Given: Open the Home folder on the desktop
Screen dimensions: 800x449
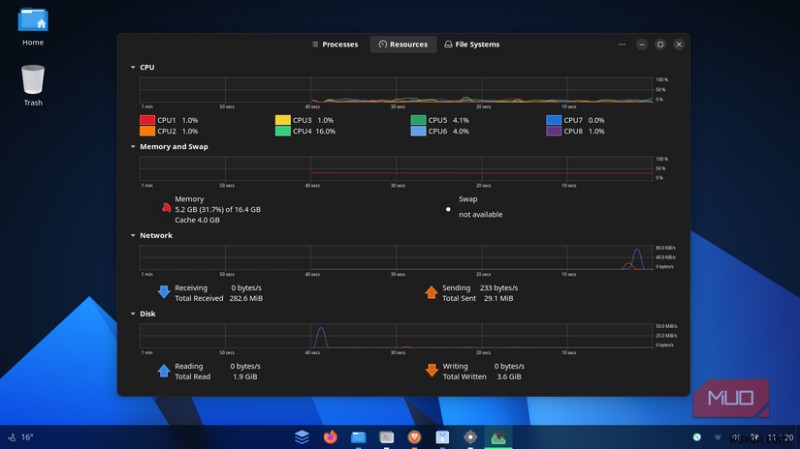Looking at the screenshot, I should coord(33,27).
